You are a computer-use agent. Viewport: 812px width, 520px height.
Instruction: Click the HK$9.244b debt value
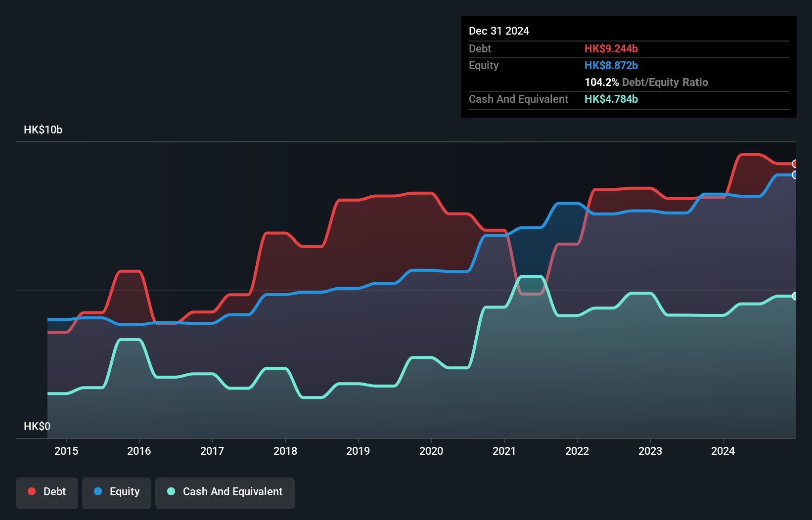click(611, 48)
